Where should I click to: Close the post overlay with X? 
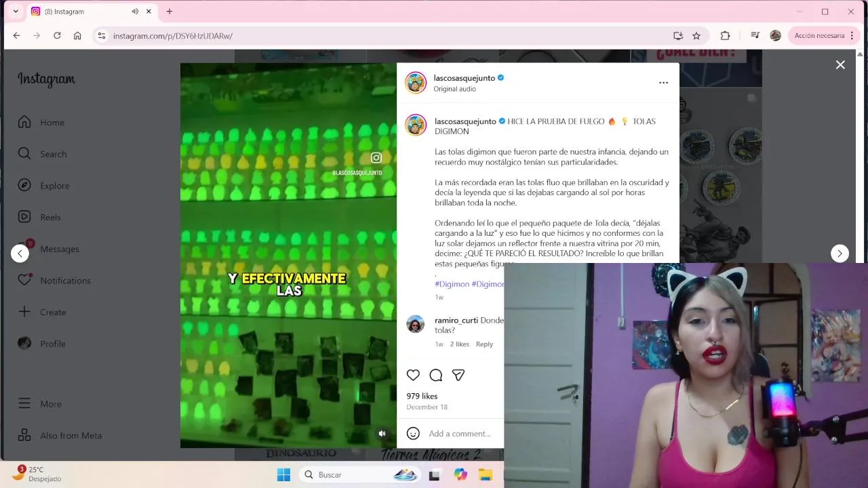(x=840, y=64)
